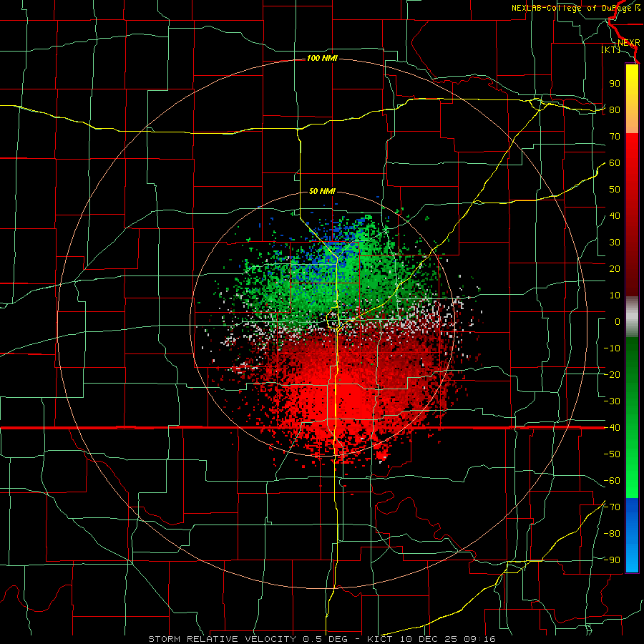Click the 50 NMI range ring label
The image size is (644, 644).
point(322,191)
